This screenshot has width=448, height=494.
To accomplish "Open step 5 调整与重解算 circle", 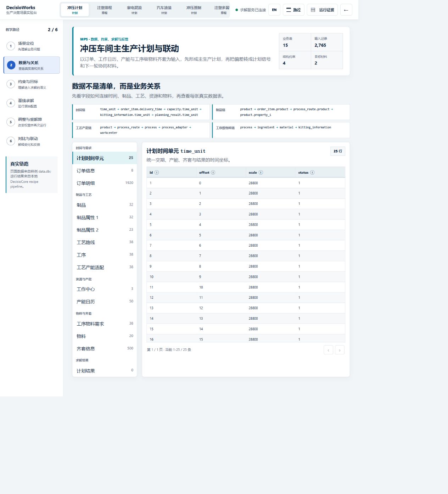I will point(11,122).
